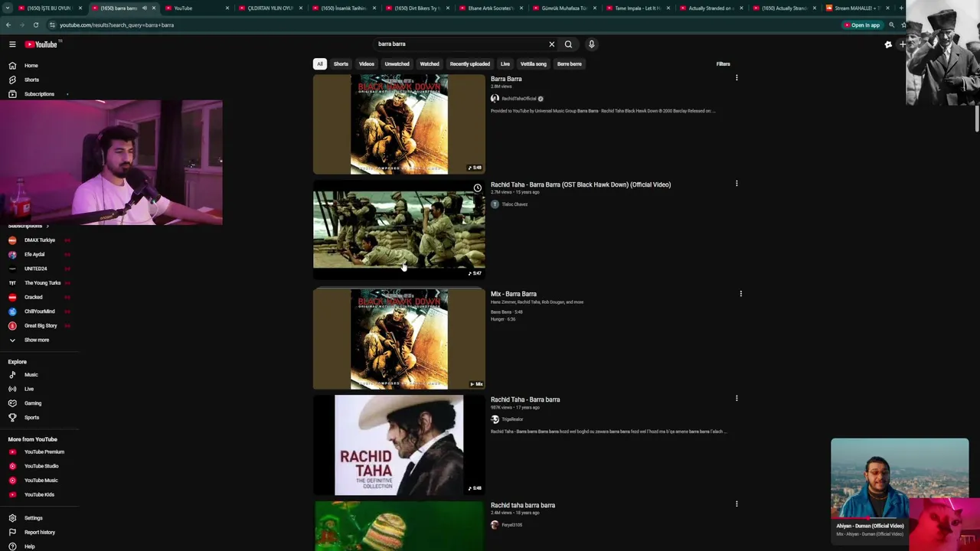Open options for Rachid Taha - Barra barra
Image resolution: width=980 pixels, height=551 pixels.
coord(737,399)
